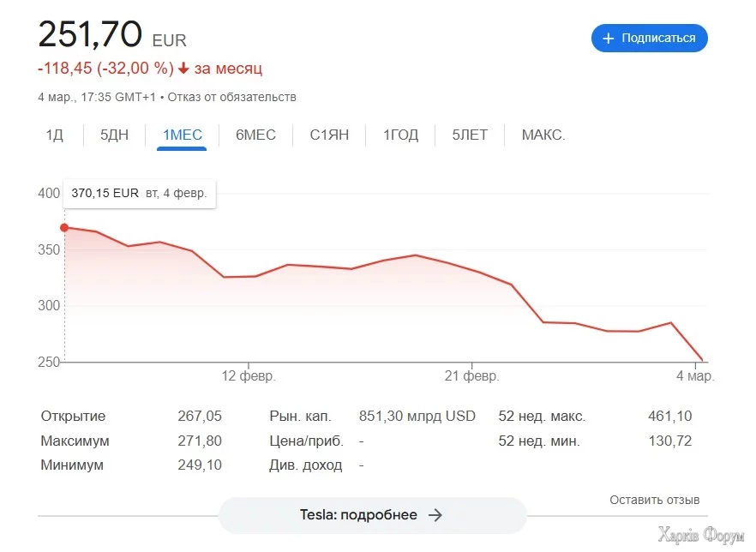Select the 1Д time range tab
Viewport: 756px width, 552px height.
click(55, 135)
